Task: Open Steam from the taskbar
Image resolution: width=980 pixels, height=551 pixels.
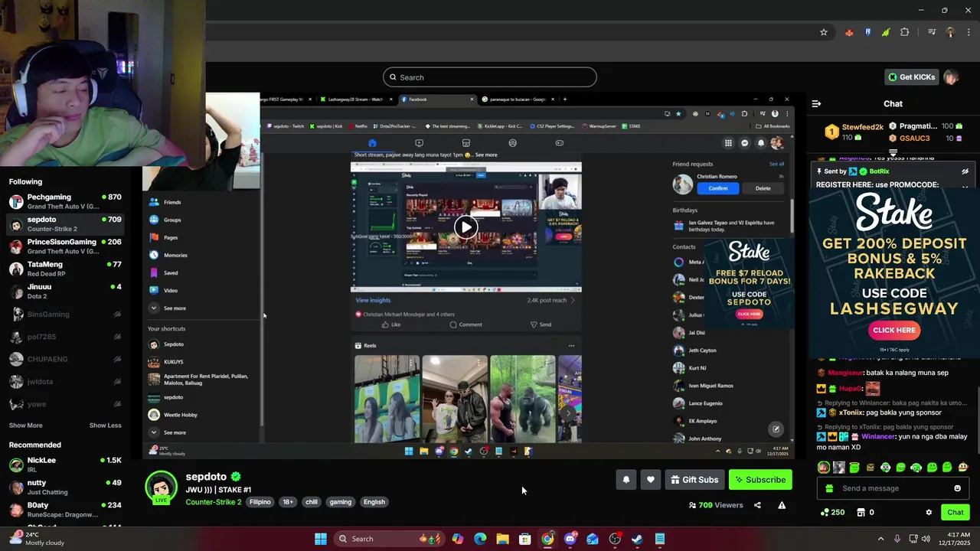Action: [637, 539]
